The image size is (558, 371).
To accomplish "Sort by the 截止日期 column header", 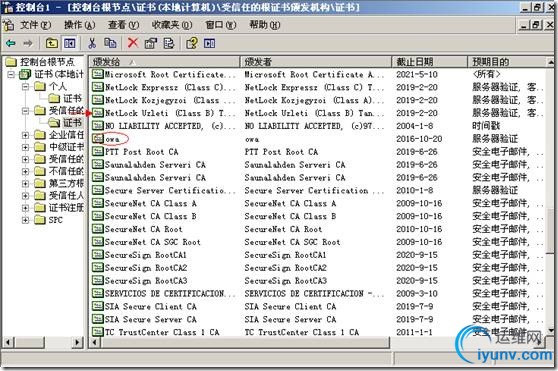I will click(x=430, y=62).
